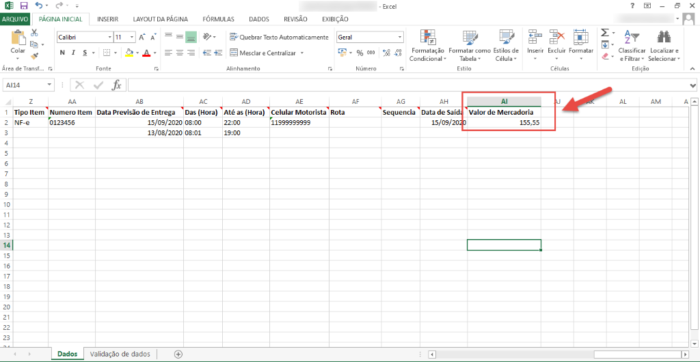The width and height of the screenshot is (700, 362).
Task: Click inside the formula bar field
Action: click(408, 85)
